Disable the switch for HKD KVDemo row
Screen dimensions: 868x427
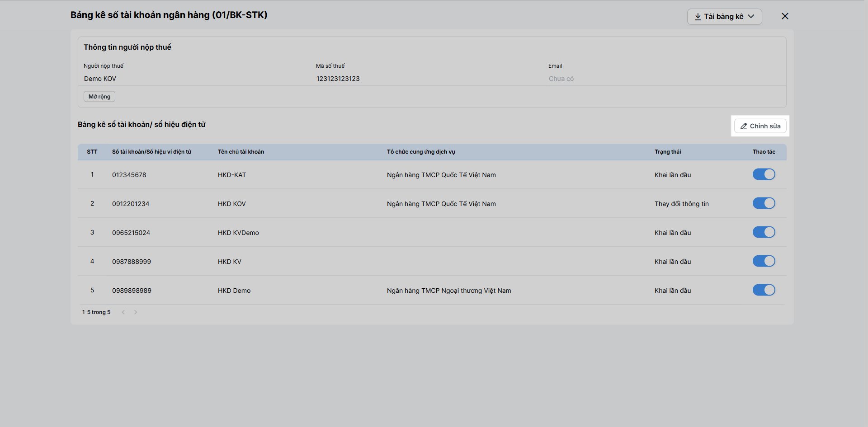[x=764, y=232]
